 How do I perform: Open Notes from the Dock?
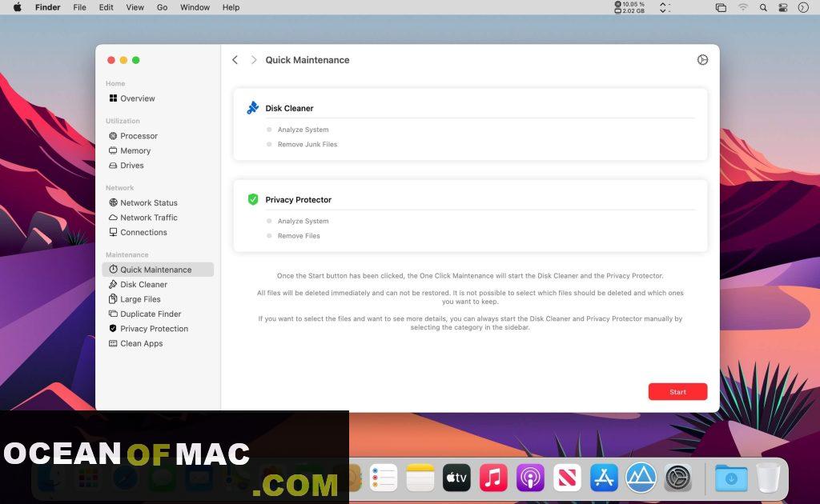[420, 478]
